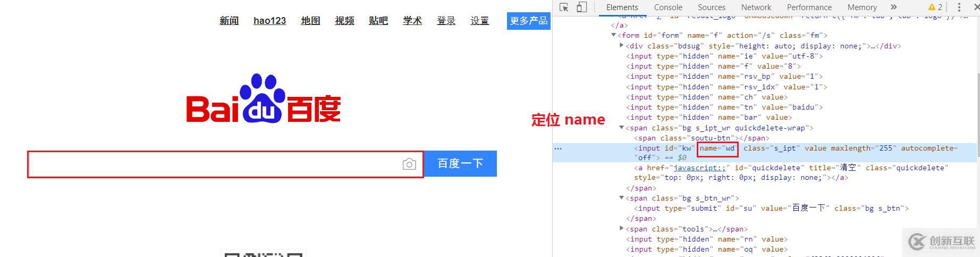Collapse the span class="bg s_btn_wr" node
Screen dimensions: 980x257
(x=622, y=198)
